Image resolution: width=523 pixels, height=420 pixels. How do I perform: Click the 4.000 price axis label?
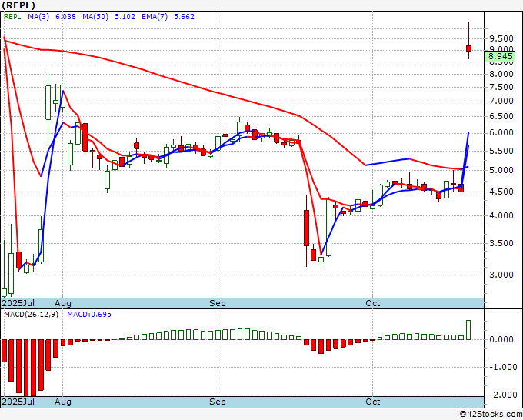501,215
